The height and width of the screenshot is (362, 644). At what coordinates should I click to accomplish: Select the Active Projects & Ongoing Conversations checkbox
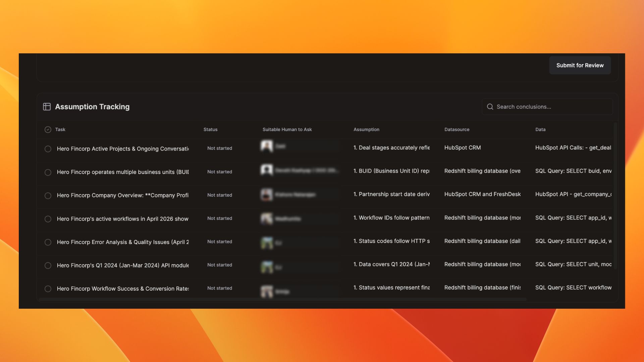[48, 149]
